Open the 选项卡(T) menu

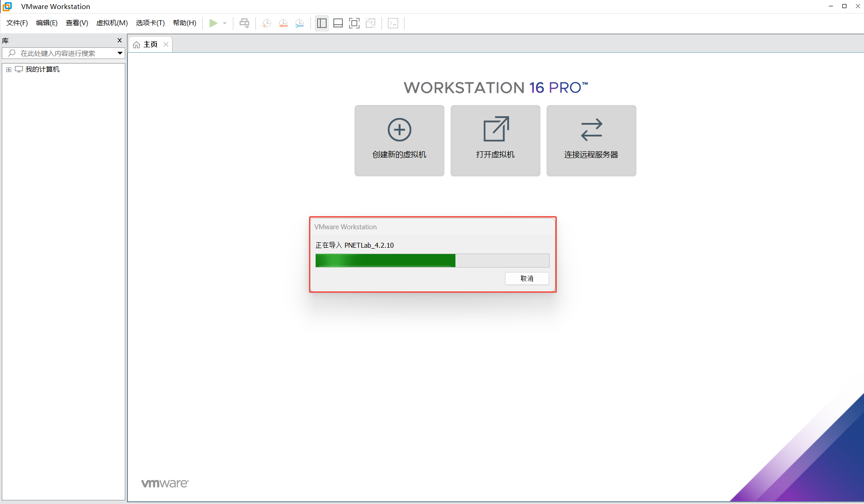pos(150,23)
